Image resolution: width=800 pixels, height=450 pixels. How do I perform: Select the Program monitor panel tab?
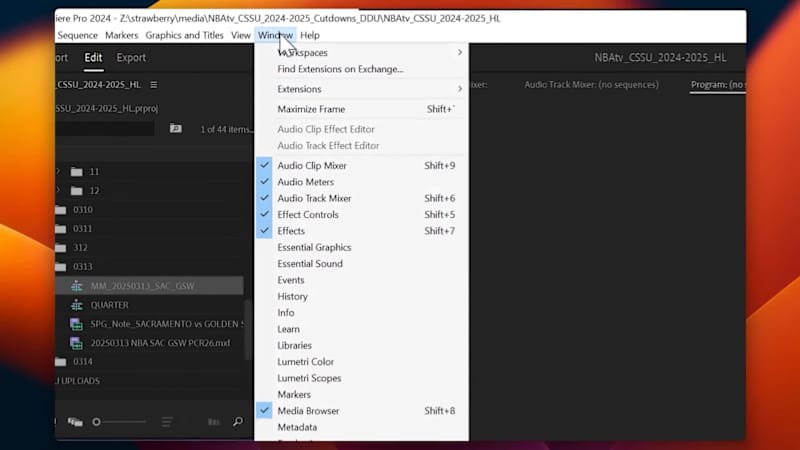click(718, 85)
